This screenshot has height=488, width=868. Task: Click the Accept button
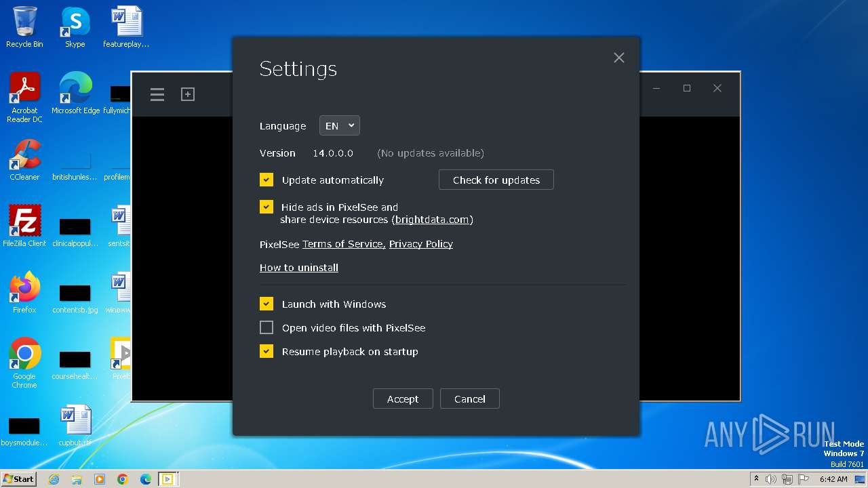pos(403,399)
